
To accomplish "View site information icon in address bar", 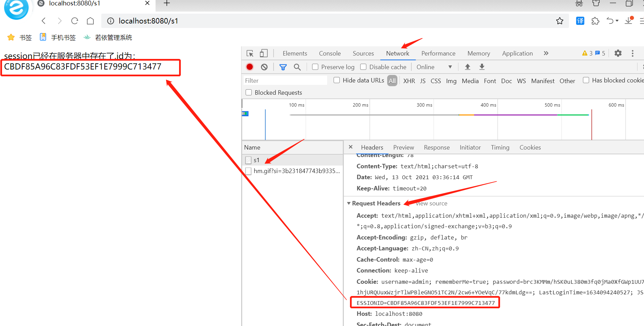I will point(111,21).
